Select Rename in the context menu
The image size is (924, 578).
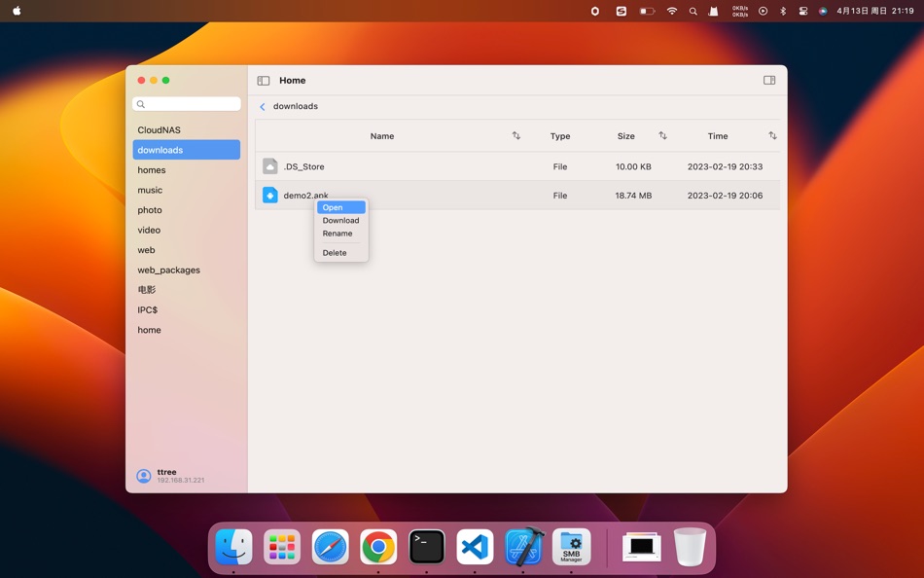click(x=337, y=234)
